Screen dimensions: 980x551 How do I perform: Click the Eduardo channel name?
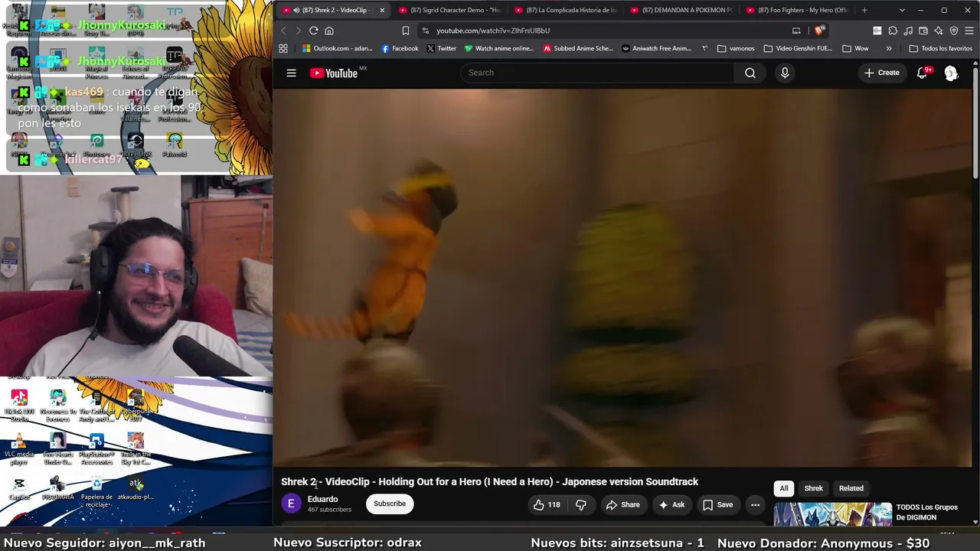point(322,499)
